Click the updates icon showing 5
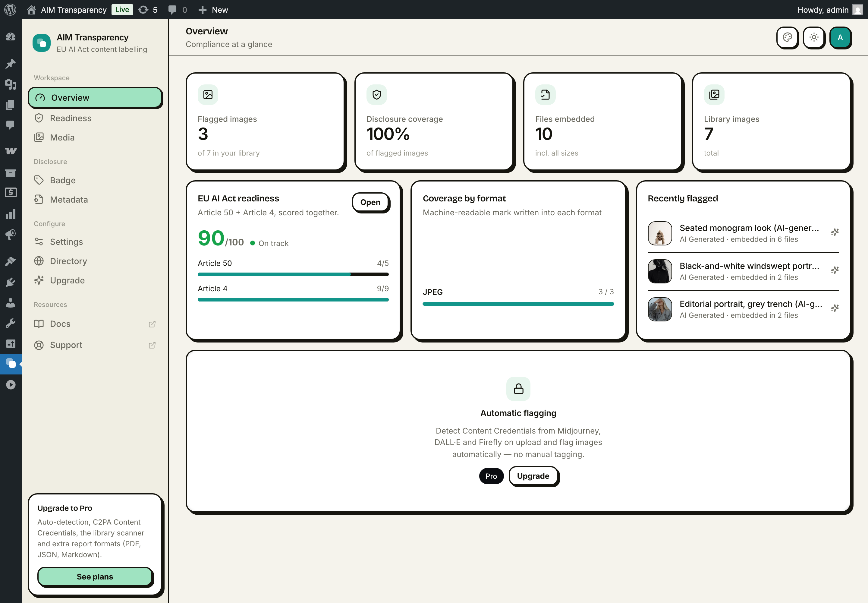 148,10
